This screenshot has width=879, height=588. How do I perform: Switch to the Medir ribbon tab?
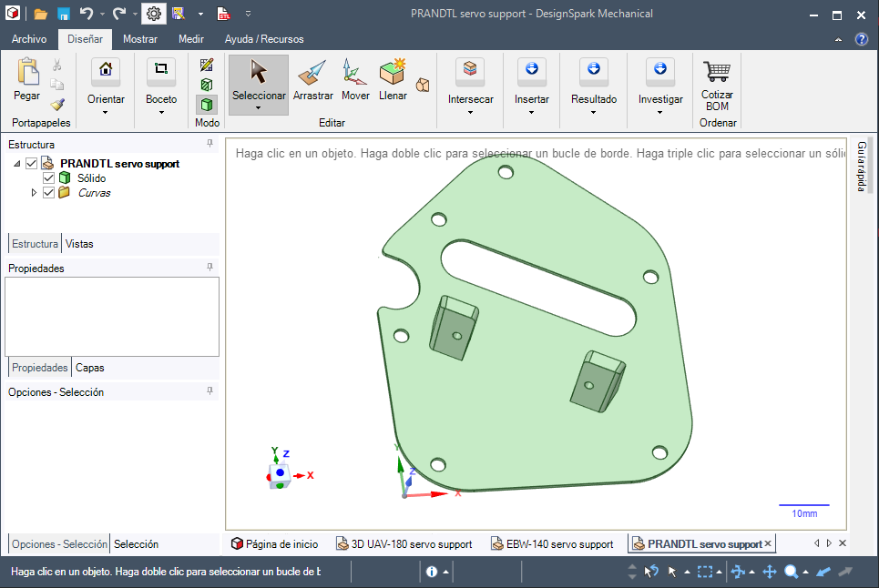[191, 39]
